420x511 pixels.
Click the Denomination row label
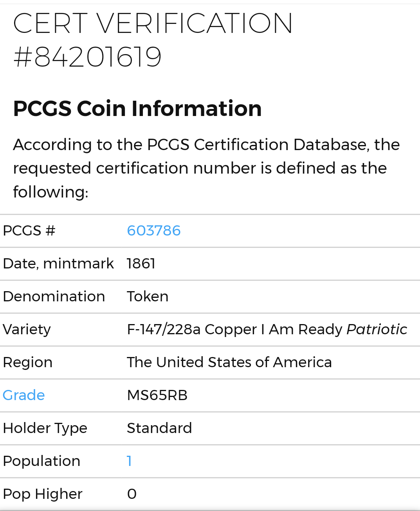pos(54,297)
